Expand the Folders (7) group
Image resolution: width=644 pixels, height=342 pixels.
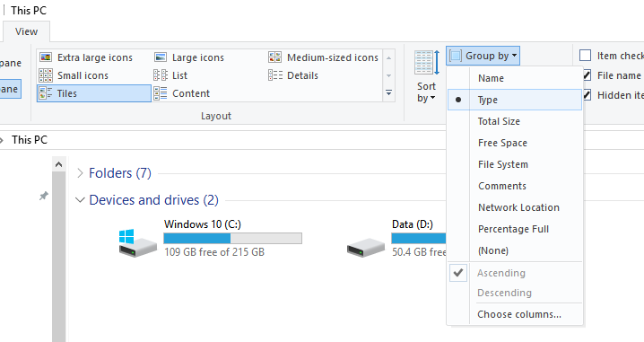pyautogui.click(x=80, y=173)
